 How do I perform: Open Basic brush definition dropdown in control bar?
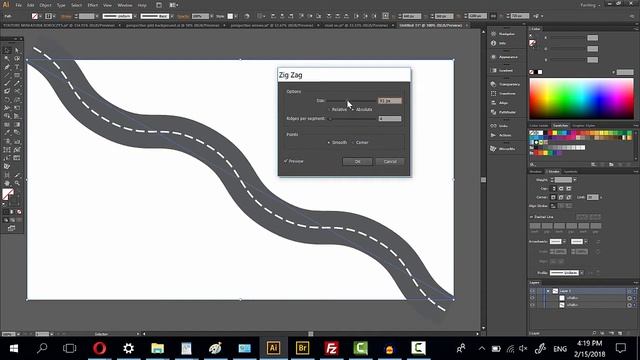(x=171, y=16)
